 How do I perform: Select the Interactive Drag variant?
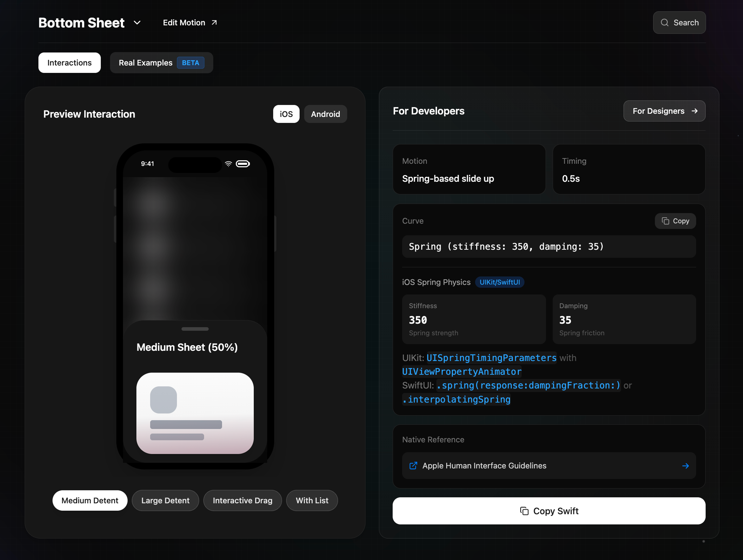(x=242, y=500)
